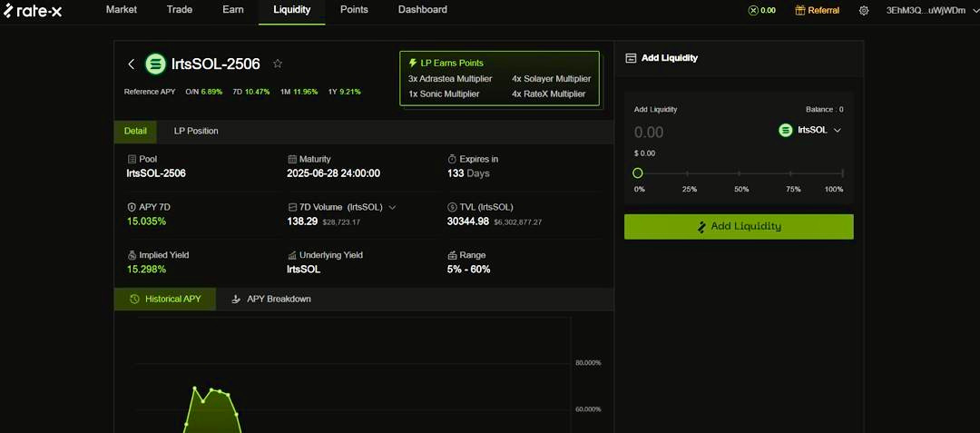Click the Pool label icon
The image size is (980, 433).
132,160
